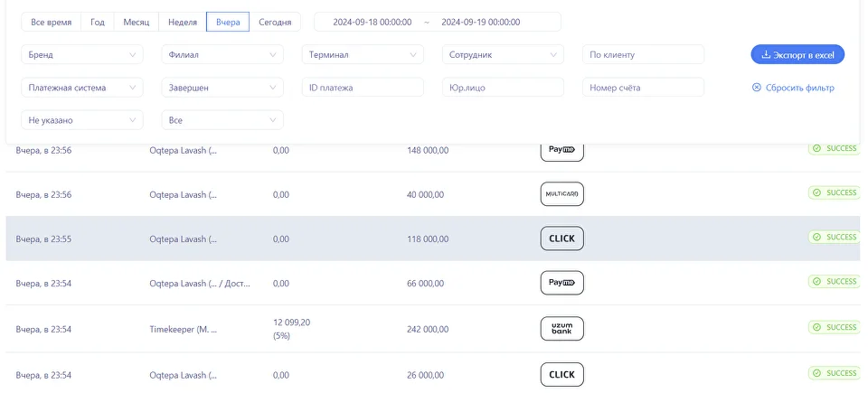Click the ID платежа input field
Viewport: 868px width, 393px height.
[x=363, y=88]
